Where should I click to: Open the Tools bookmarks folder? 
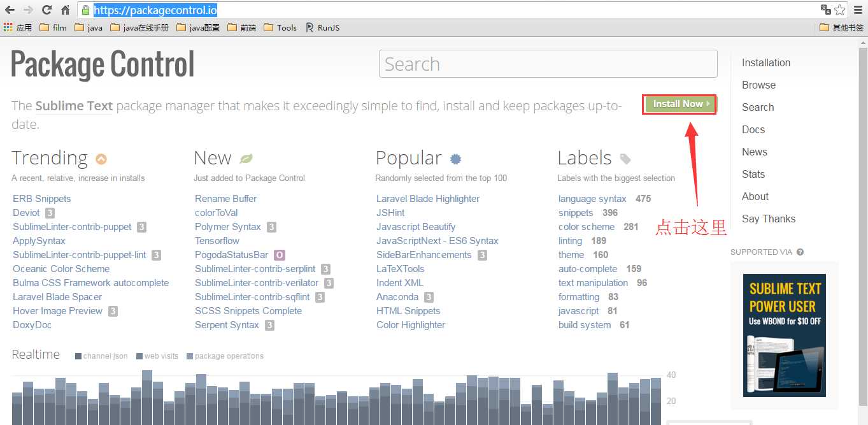280,27
